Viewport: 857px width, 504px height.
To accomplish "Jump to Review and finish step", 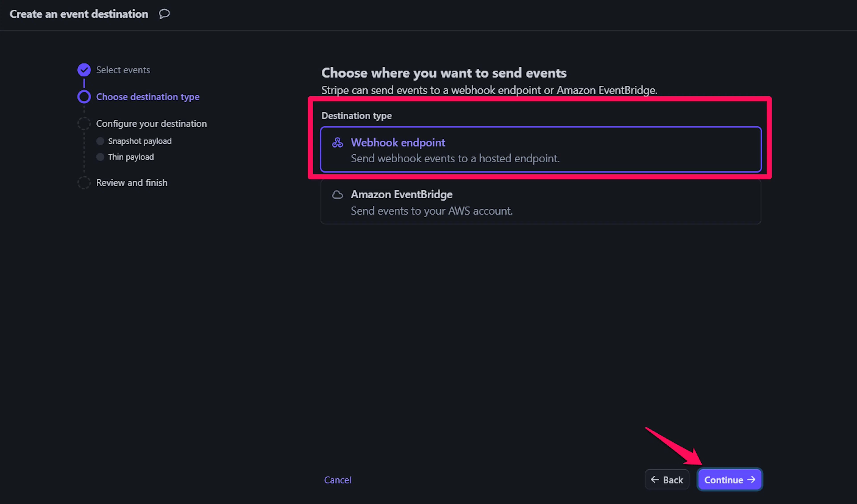I will (132, 183).
